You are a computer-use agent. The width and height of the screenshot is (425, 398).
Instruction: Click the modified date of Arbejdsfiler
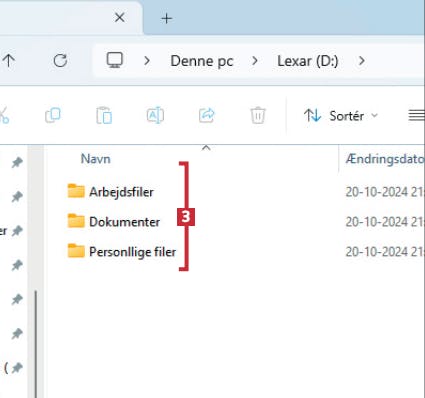tap(385, 192)
